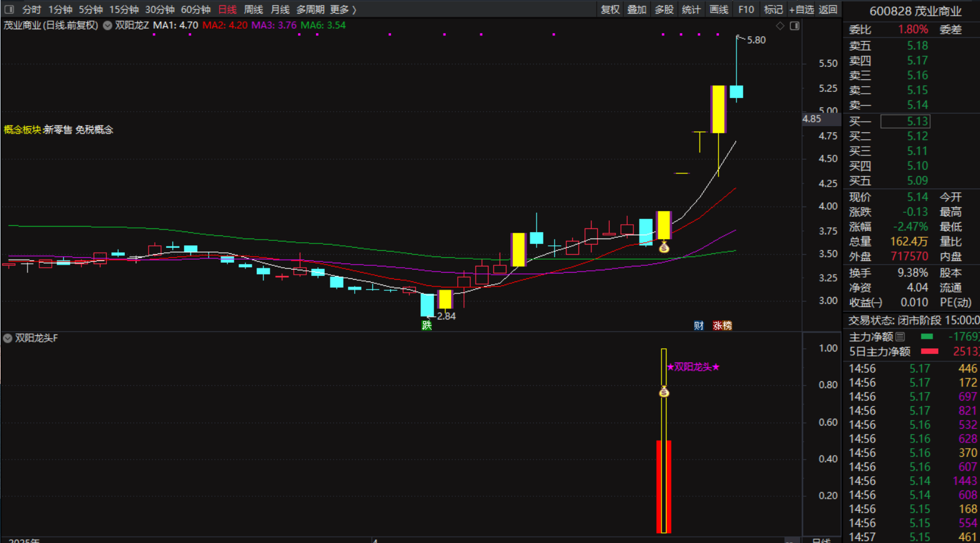Screen dimensions: 980x543
Task: Open the 画线 drawing tools
Action: click(718, 9)
